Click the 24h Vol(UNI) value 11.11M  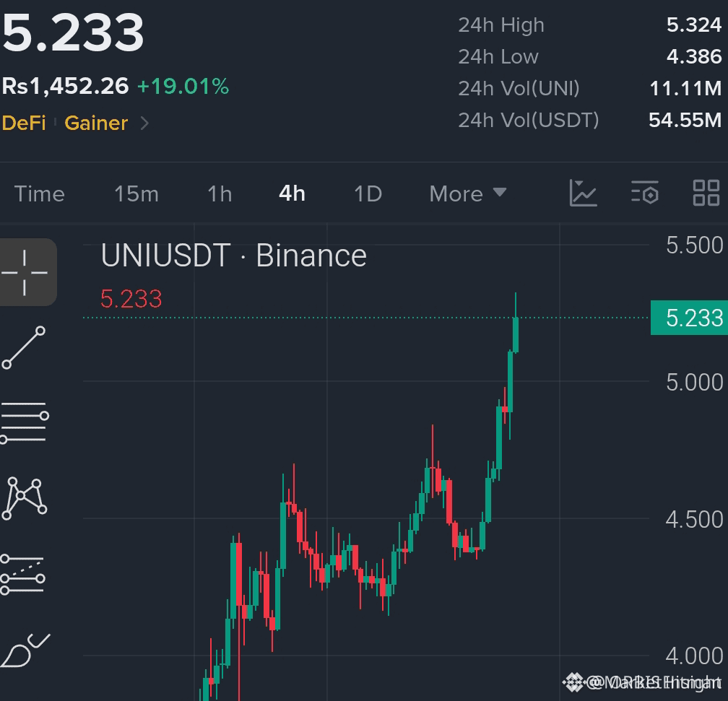tap(686, 88)
